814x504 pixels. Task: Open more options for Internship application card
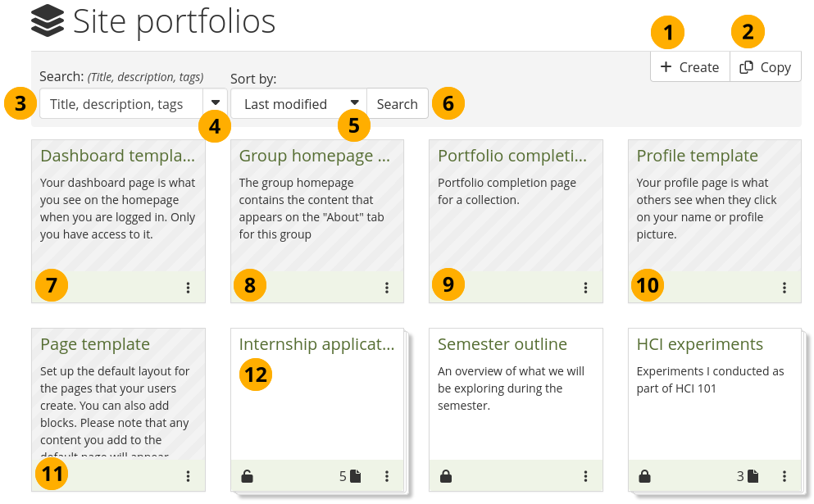click(x=387, y=476)
